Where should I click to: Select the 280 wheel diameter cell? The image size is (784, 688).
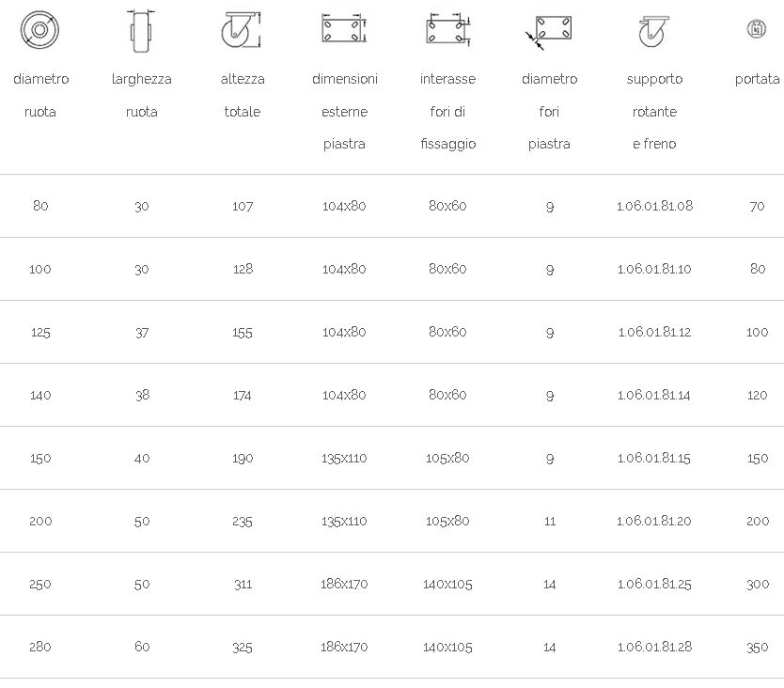tap(40, 647)
